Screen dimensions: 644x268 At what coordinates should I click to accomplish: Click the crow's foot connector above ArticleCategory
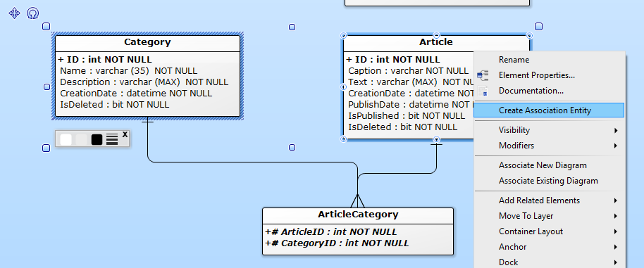point(357,200)
